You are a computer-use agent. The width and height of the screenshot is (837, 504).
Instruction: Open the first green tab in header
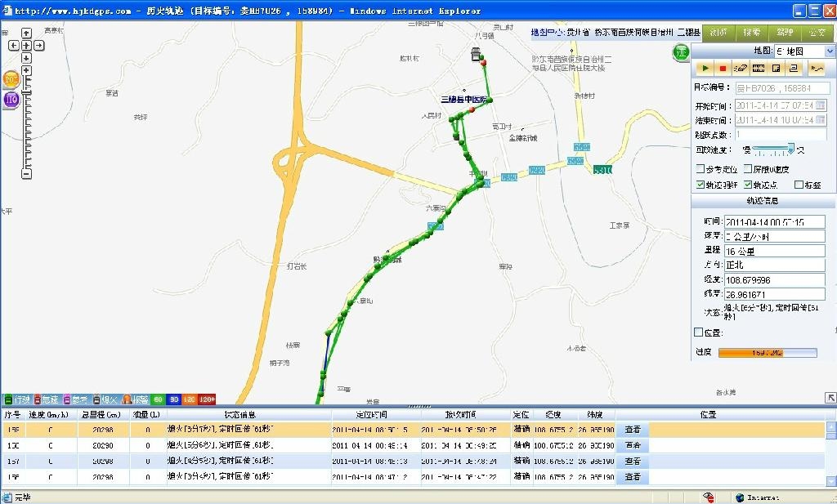point(718,33)
